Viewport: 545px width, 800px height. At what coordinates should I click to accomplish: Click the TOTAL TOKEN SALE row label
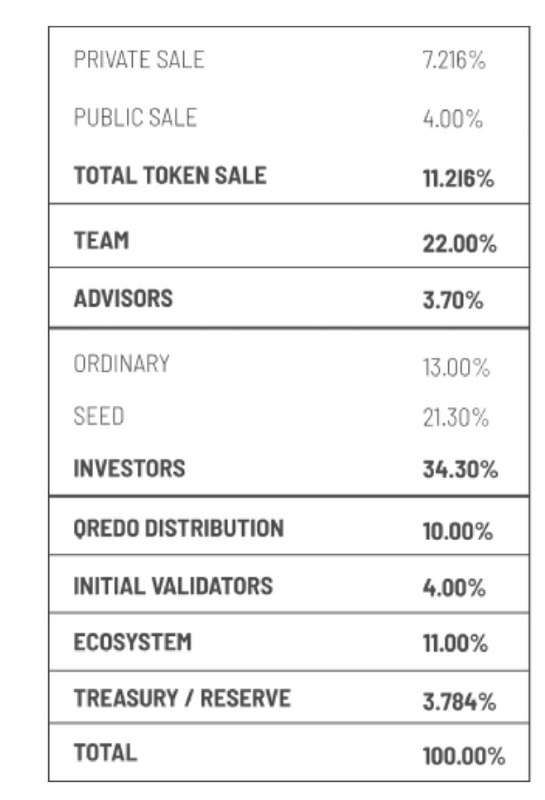[170, 176]
